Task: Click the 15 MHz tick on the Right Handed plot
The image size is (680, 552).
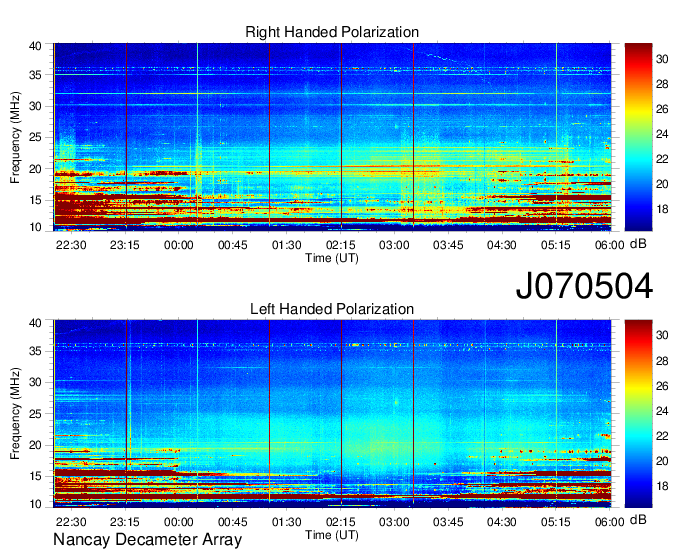Action: pos(35,200)
